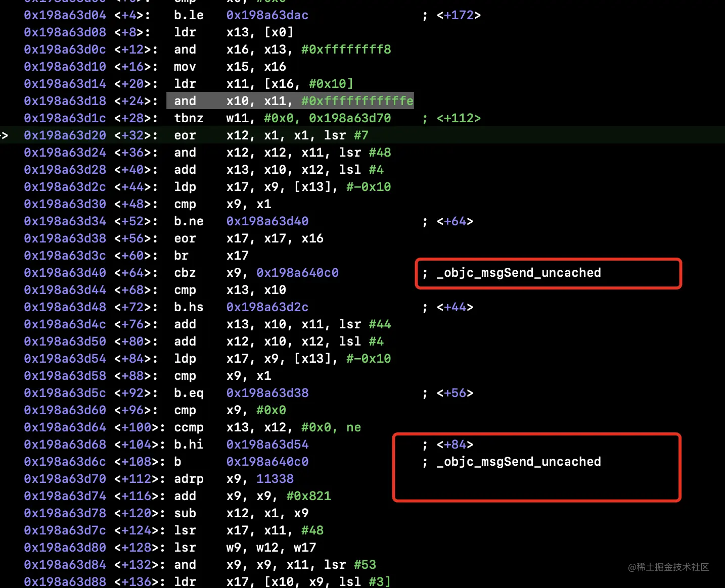
Task: Click address 0x198a63d88
Action: 65,582
